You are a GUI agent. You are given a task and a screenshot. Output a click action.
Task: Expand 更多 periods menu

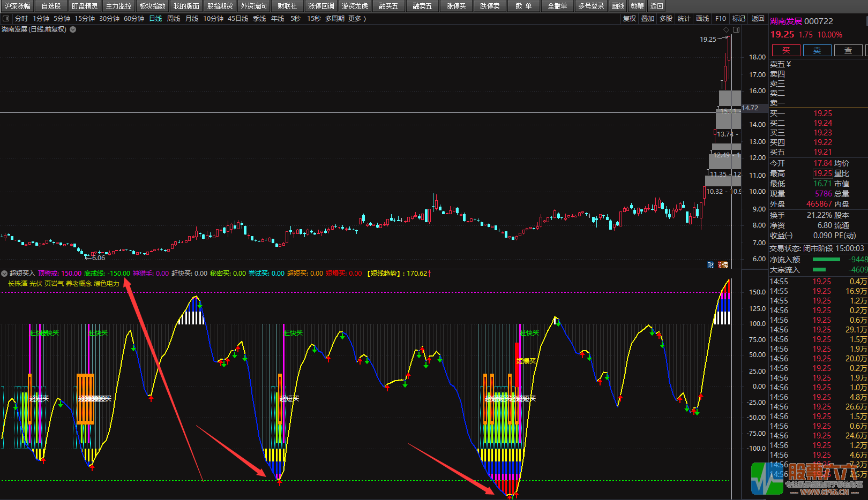tap(357, 19)
